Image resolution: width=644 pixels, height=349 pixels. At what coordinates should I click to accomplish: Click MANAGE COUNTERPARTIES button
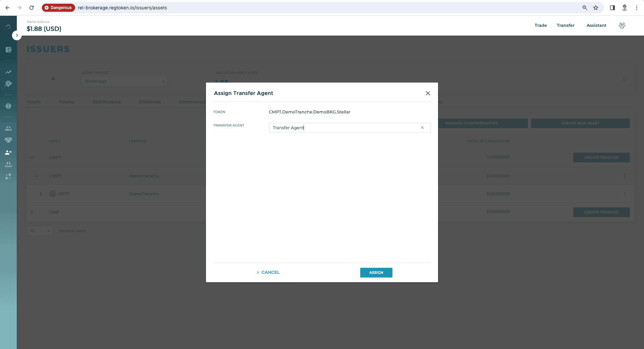[x=483, y=123]
